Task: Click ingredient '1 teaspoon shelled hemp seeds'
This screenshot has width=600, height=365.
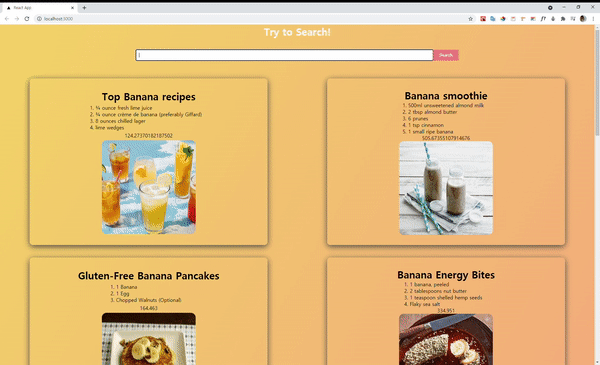Action: [446, 298]
